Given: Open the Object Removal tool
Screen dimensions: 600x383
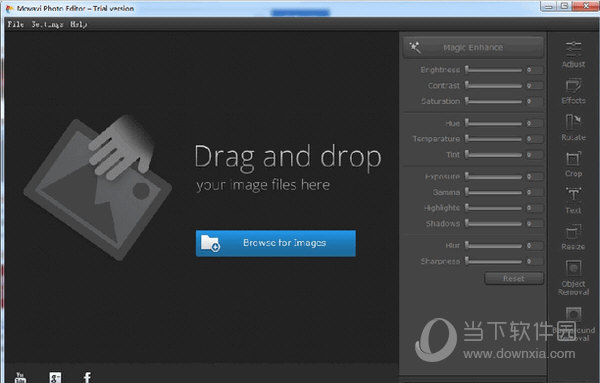Looking at the screenshot, I should click(573, 278).
